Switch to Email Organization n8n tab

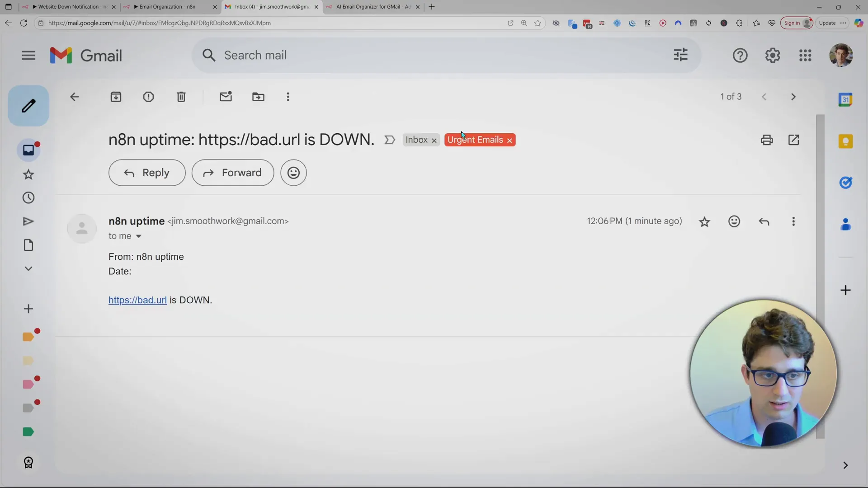coord(170,7)
